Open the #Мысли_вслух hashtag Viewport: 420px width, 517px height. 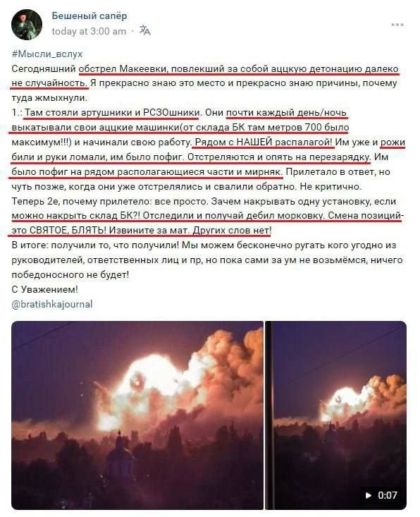point(47,54)
